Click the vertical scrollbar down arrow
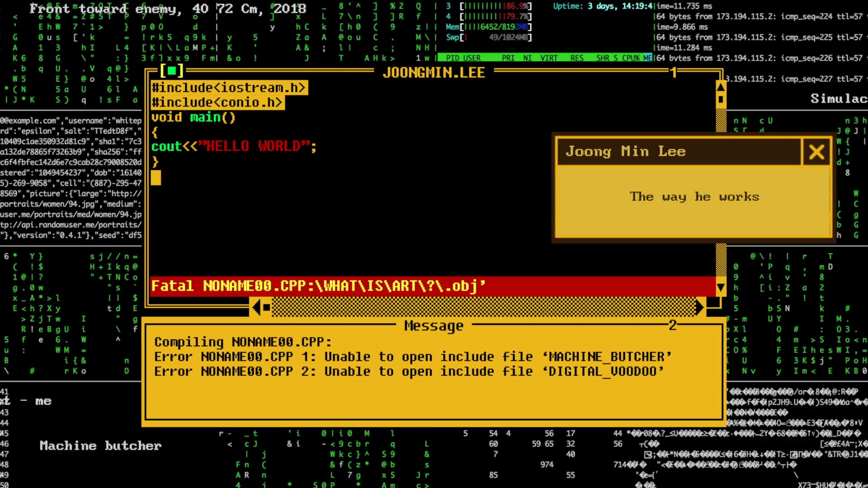This screenshot has width=868, height=488. click(721, 287)
